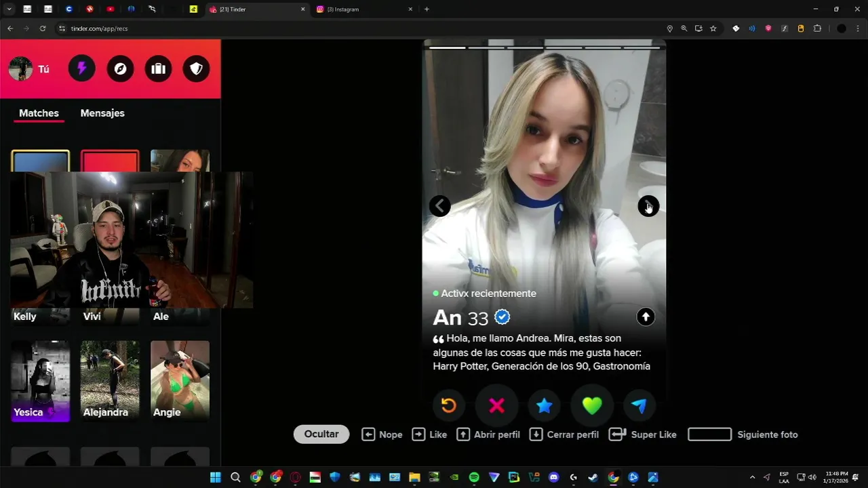Click the Activx recientemente status text

[488, 293]
